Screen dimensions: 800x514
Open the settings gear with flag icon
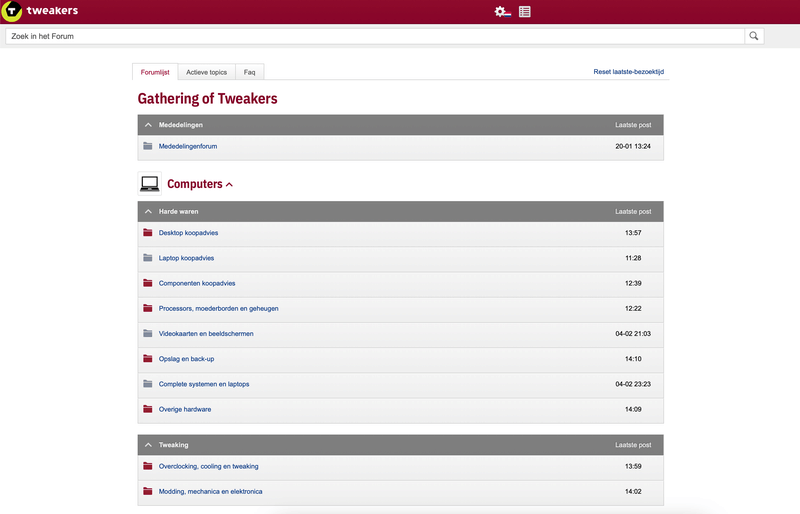[503, 11]
